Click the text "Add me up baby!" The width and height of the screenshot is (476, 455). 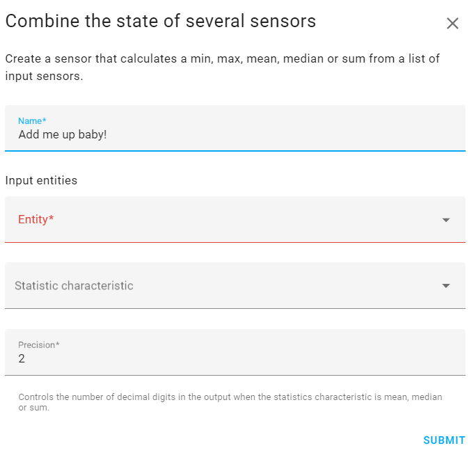coord(63,134)
